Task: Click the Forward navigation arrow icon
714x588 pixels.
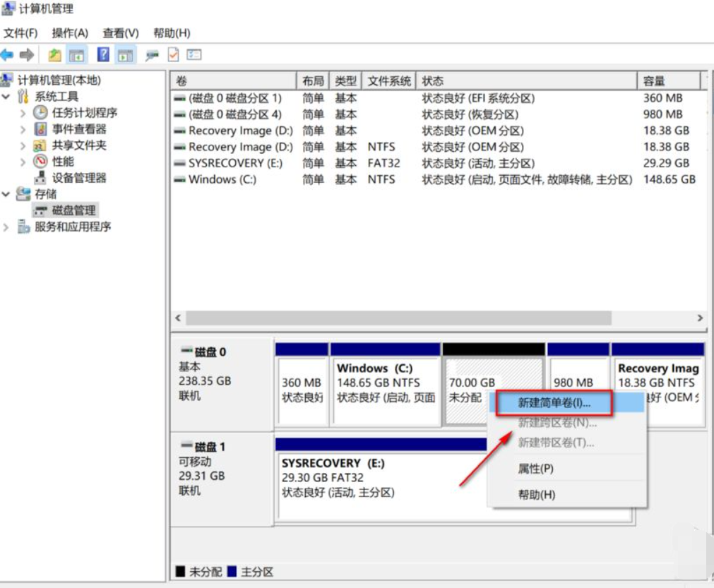Action: click(26, 54)
